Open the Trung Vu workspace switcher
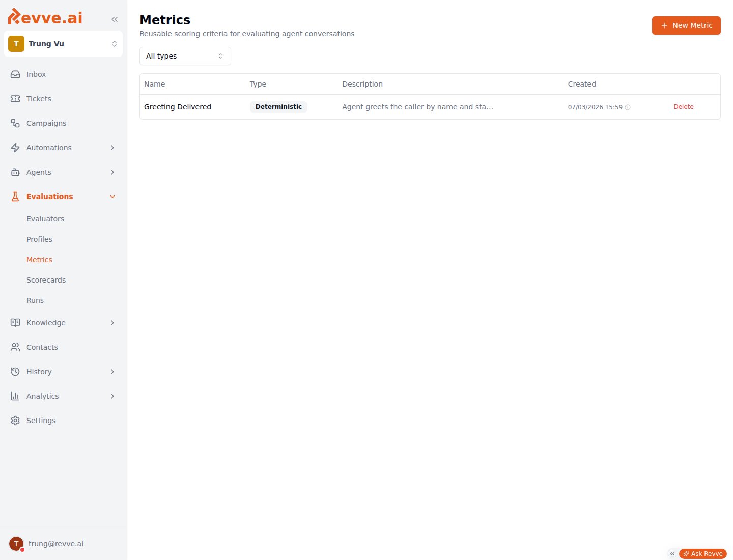 coord(63,44)
